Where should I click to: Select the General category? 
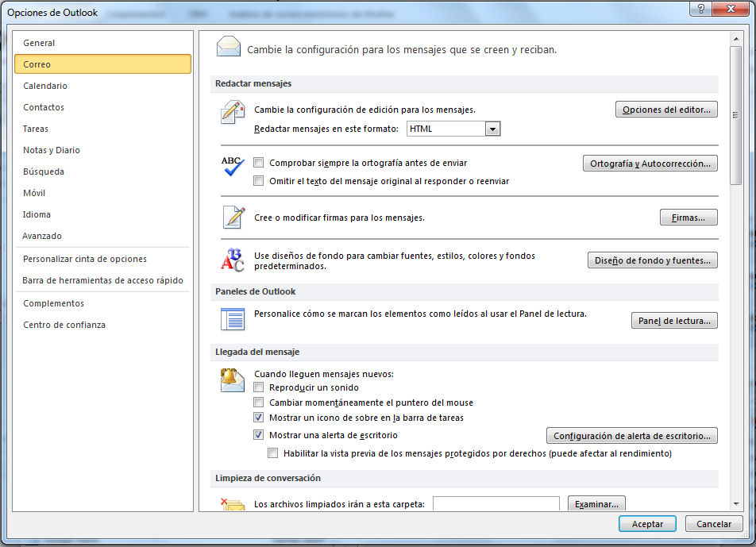[x=102, y=43]
